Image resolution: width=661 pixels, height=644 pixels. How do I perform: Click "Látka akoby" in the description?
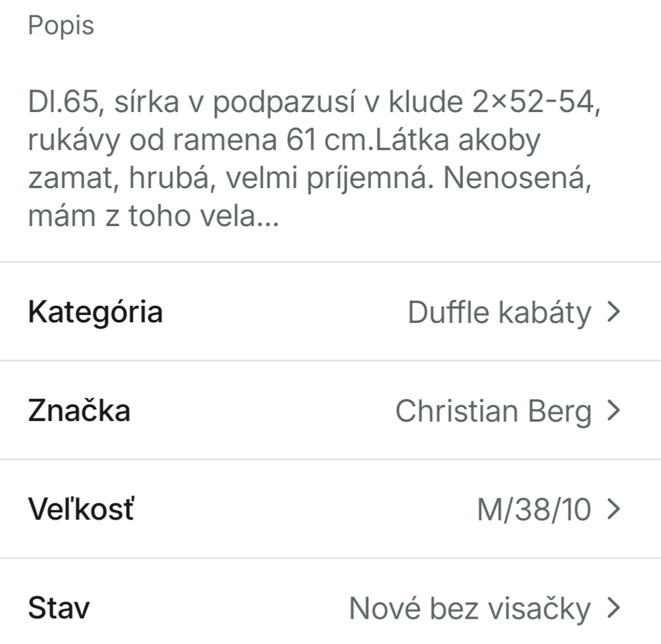pos(457,140)
